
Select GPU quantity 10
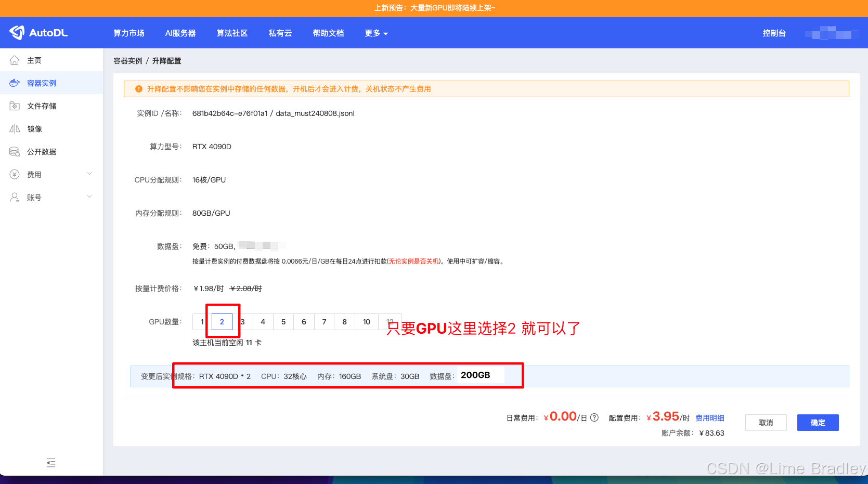click(x=367, y=322)
